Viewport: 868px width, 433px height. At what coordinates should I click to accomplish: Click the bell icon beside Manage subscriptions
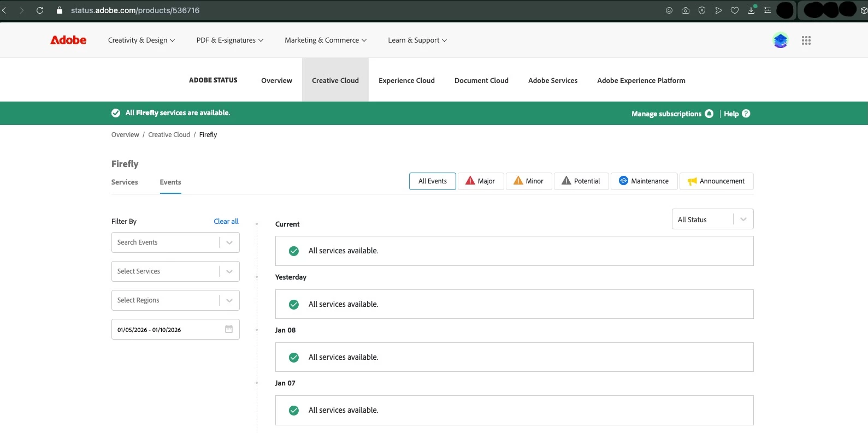(709, 114)
